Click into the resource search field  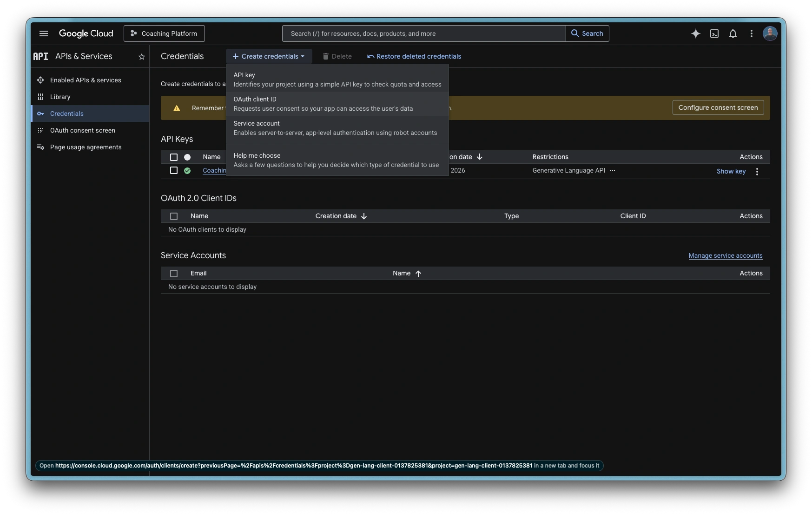[423, 33]
